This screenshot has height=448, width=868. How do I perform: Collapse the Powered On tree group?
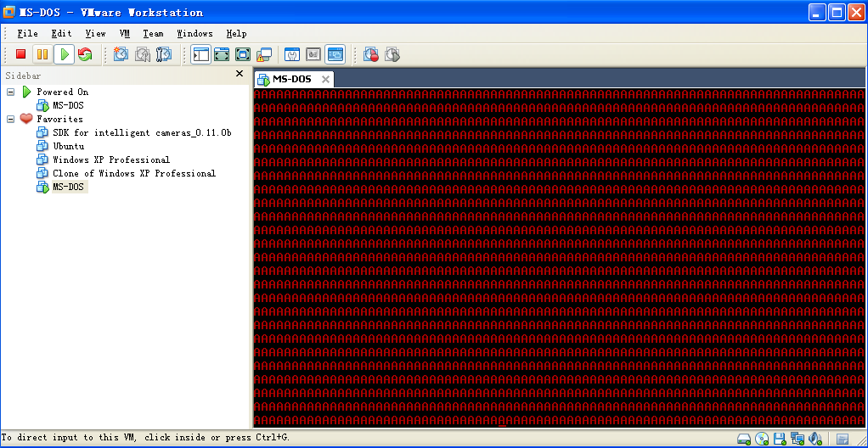coord(10,92)
